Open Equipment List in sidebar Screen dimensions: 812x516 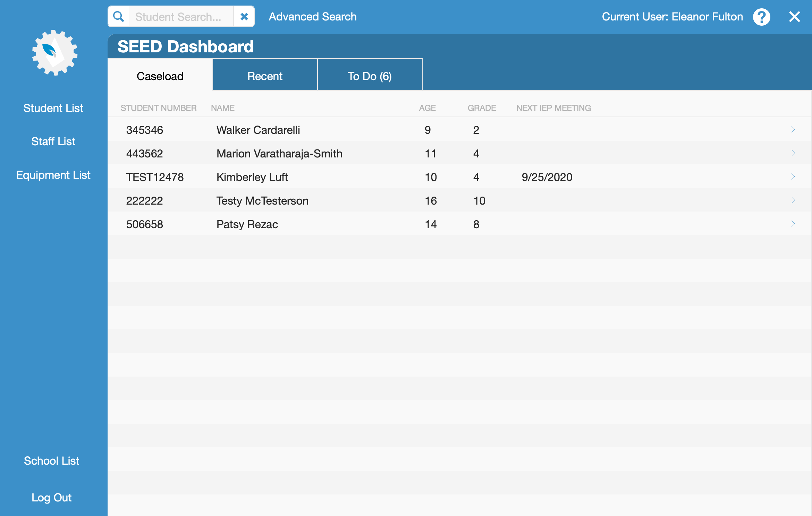53,175
